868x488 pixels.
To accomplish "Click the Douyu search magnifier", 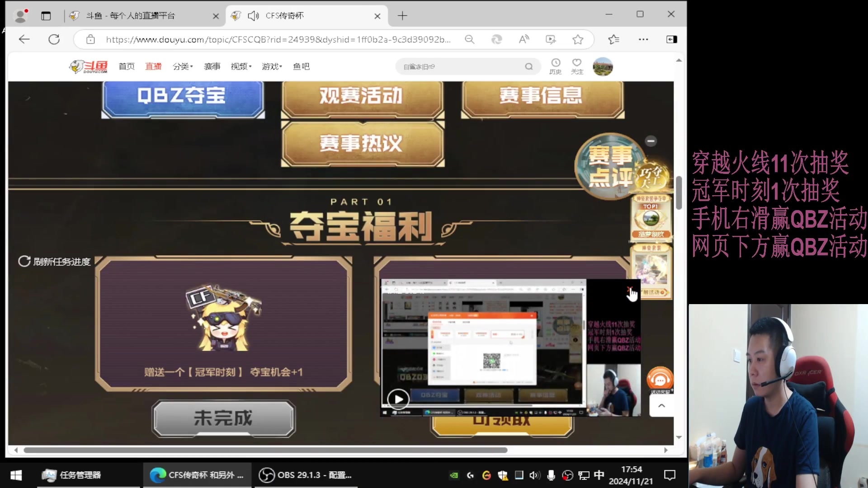I will point(528,66).
